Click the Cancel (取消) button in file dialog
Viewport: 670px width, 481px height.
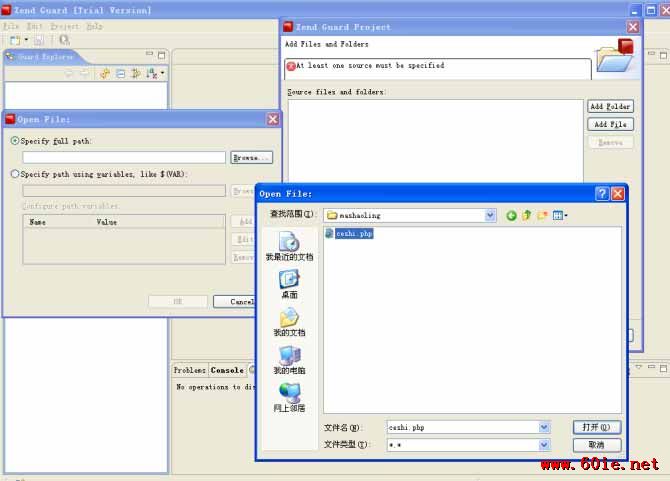point(597,445)
